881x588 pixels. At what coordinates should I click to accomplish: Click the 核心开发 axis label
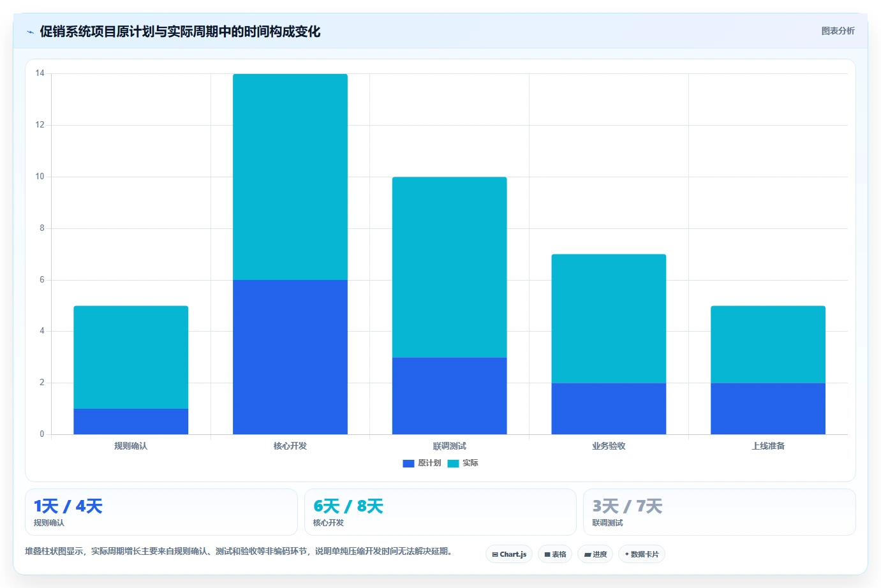290,446
